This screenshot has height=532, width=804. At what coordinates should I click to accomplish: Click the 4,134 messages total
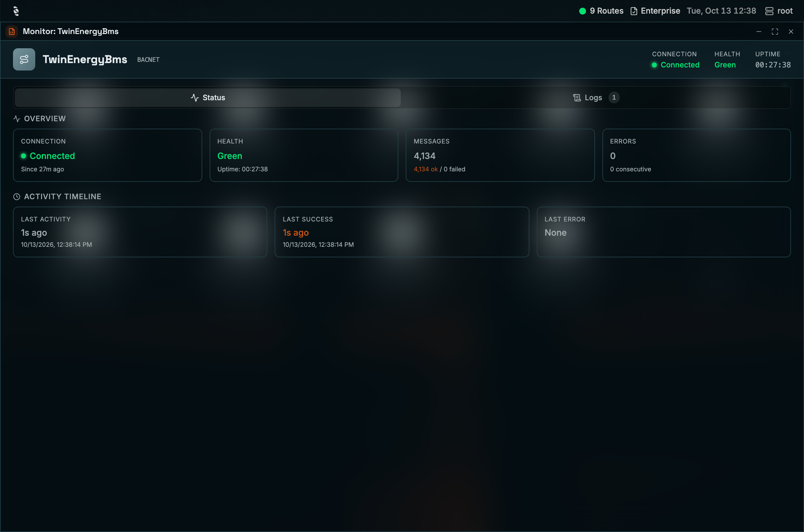coord(424,156)
